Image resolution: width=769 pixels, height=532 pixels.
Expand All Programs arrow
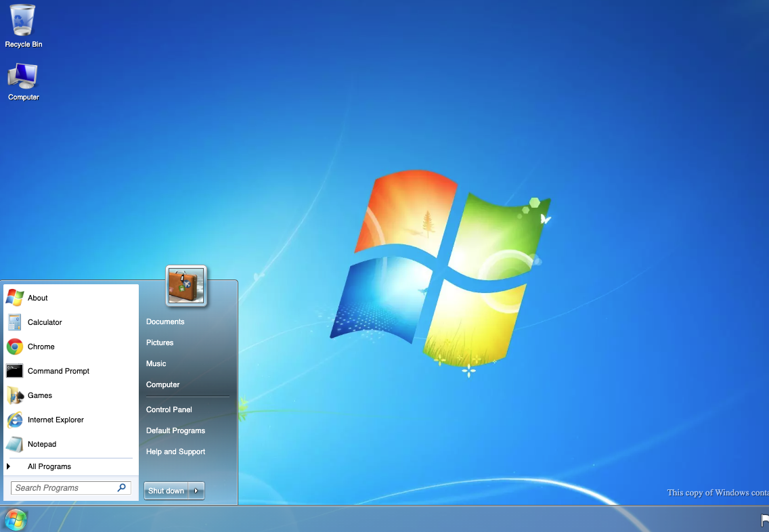[x=8, y=466]
